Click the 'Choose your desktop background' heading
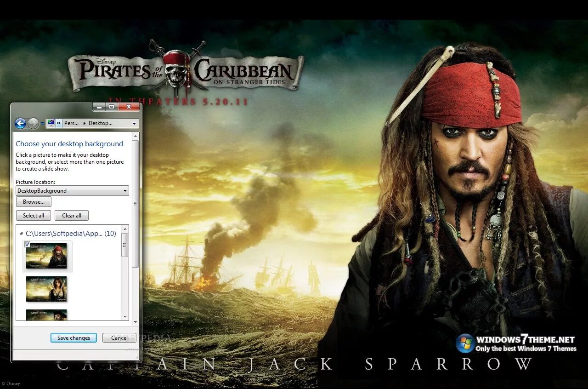 (x=69, y=144)
